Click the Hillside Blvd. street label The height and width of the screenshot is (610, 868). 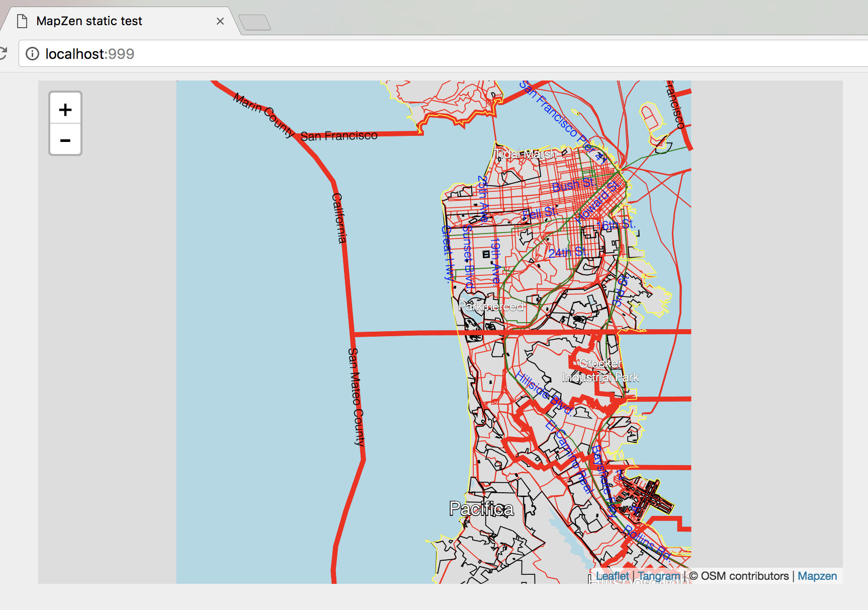[x=543, y=393]
